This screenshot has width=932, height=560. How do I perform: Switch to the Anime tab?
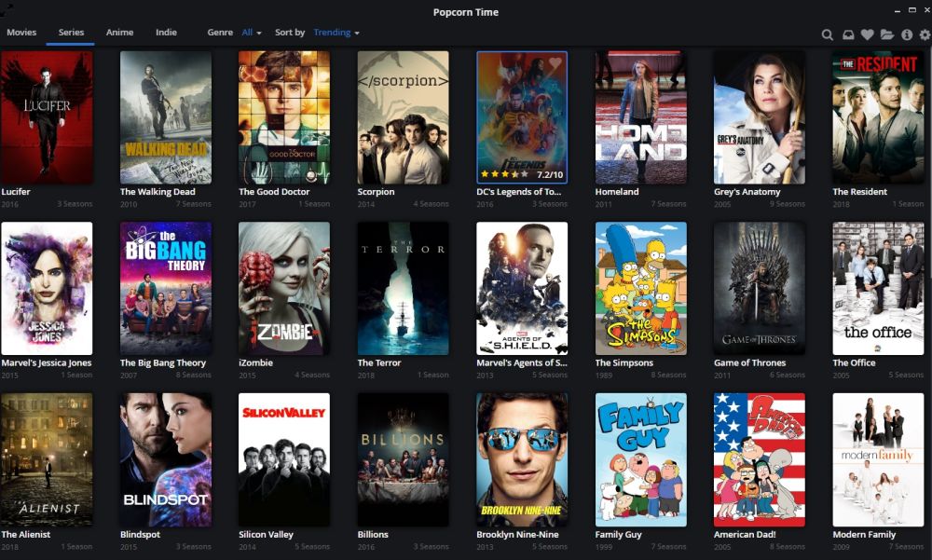click(x=119, y=32)
